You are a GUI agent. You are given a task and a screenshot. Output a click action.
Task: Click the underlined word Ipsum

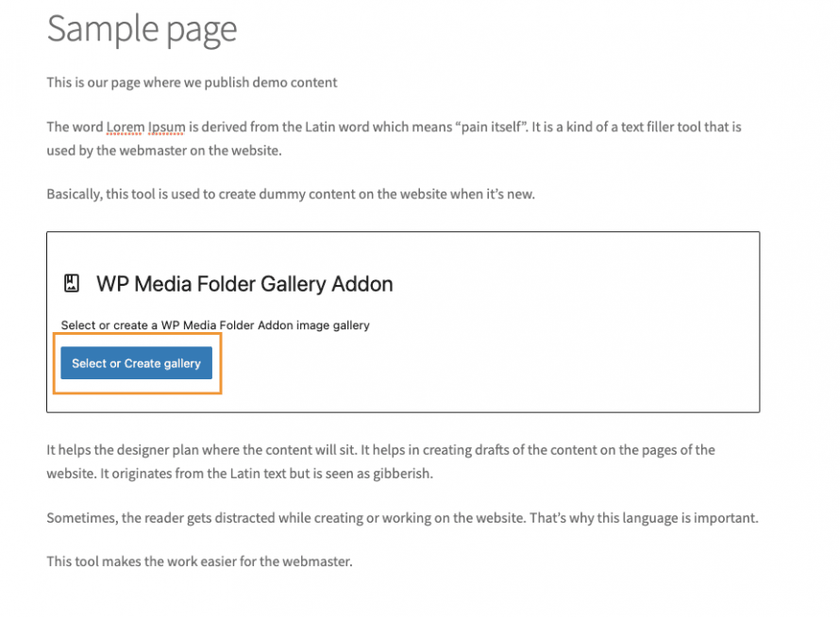pyautogui.click(x=167, y=126)
